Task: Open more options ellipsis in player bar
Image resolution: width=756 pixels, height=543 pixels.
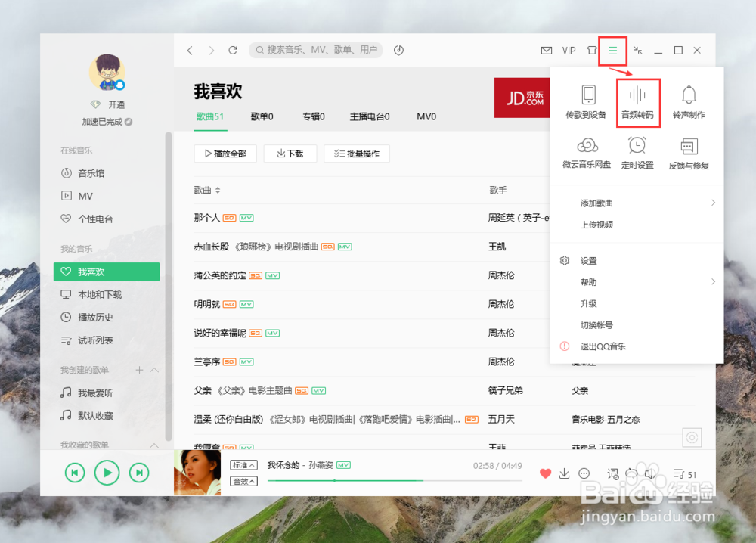Action: (584, 473)
